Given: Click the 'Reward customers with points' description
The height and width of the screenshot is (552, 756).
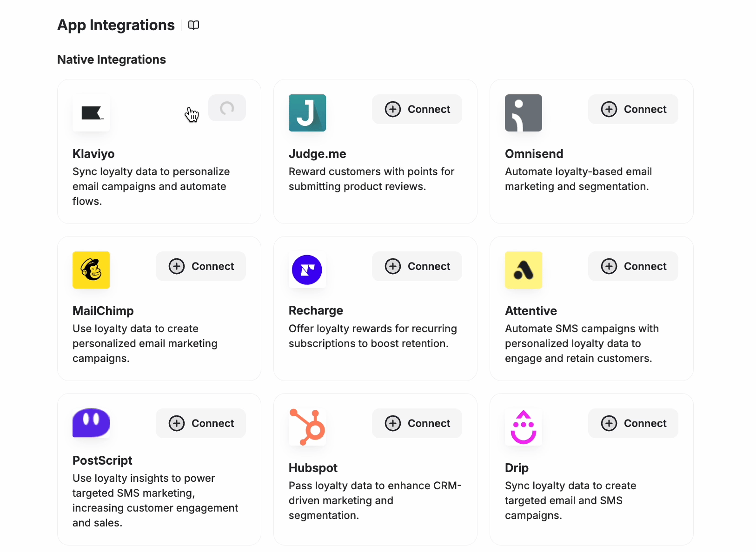Looking at the screenshot, I should (371, 179).
